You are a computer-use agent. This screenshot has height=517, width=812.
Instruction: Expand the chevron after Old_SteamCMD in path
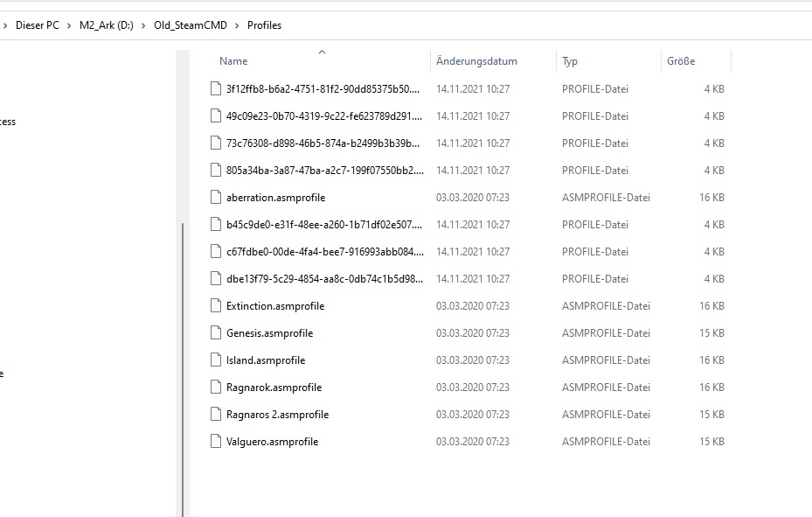(x=237, y=25)
